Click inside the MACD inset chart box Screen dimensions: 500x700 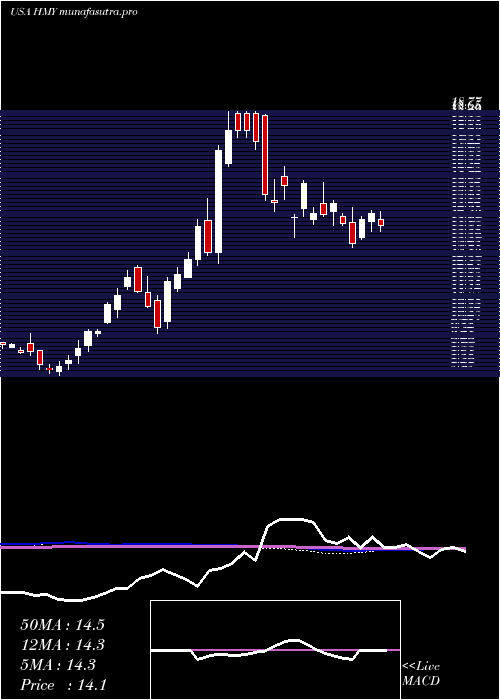(x=275, y=650)
